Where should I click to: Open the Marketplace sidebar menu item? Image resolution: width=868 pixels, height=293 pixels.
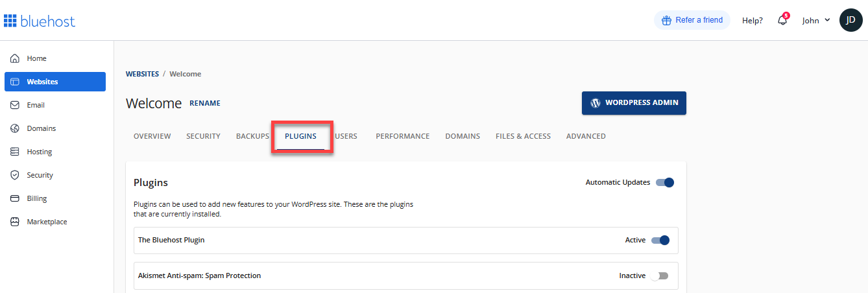tap(55, 222)
